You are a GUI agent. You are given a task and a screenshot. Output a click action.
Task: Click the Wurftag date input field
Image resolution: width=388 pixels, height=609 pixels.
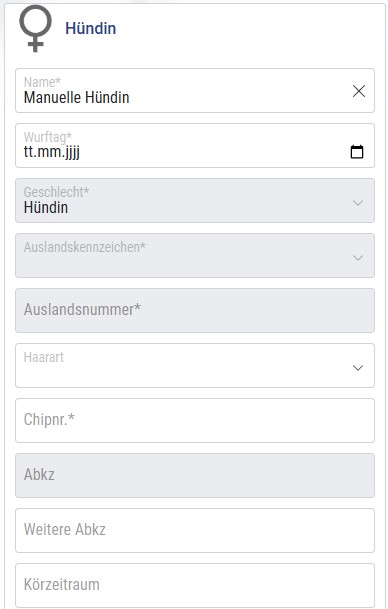point(195,146)
